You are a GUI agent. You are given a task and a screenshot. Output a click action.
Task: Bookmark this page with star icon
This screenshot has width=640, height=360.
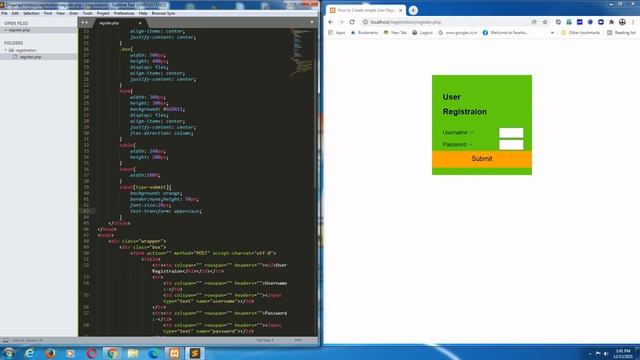click(544, 22)
